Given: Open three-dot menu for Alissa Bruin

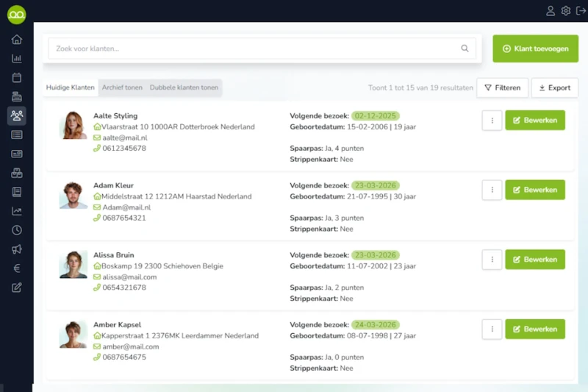Looking at the screenshot, I should tap(492, 259).
